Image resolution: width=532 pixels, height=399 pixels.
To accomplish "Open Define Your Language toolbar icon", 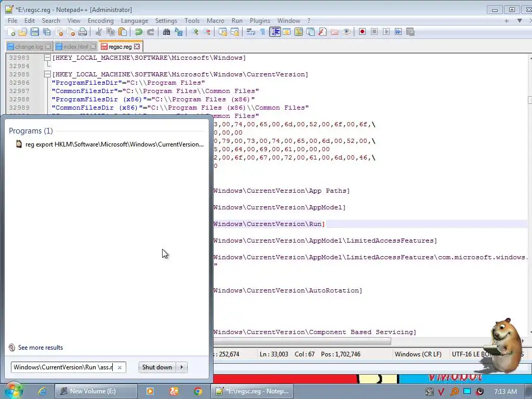I will pos(287,32).
